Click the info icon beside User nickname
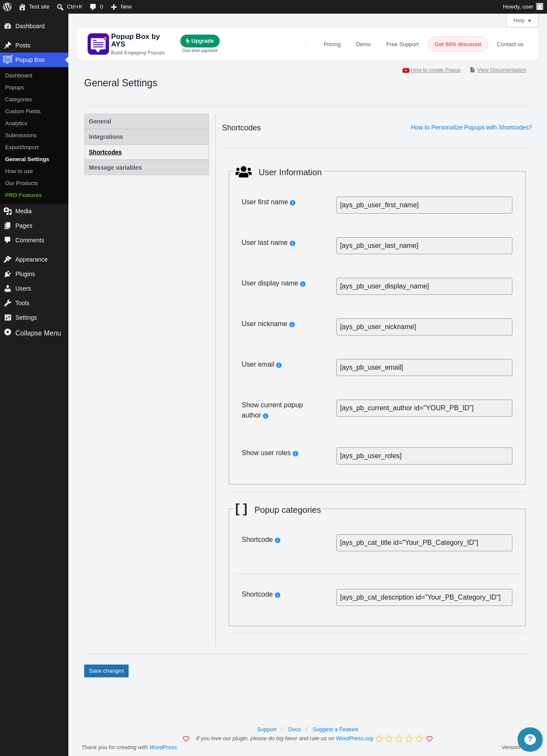Screen dimensions: 547x756 tap(292, 325)
